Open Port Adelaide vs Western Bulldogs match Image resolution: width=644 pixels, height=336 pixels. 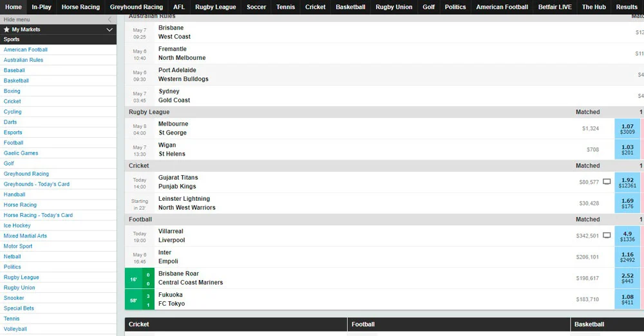tap(183, 75)
